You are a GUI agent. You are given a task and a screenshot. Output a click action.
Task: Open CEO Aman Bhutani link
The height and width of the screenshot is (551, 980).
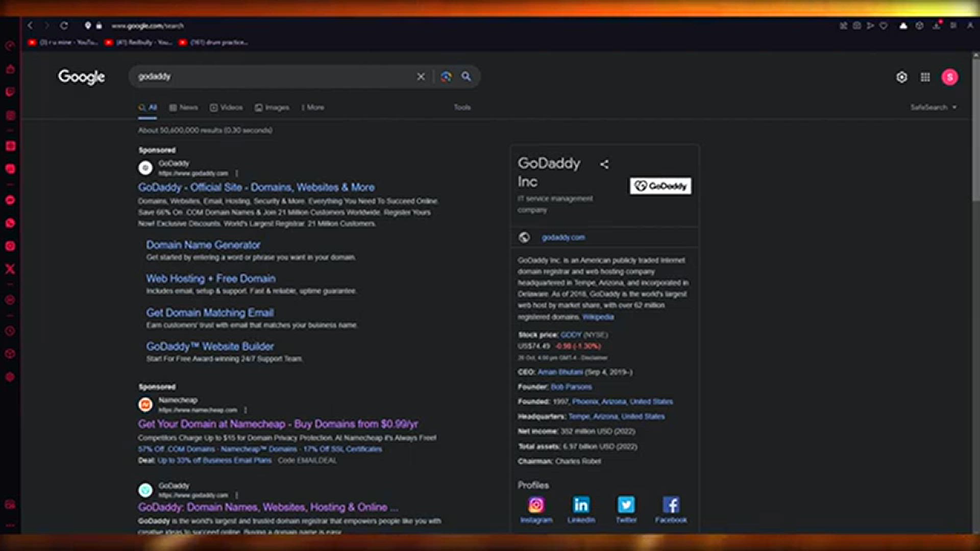[x=560, y=372]
